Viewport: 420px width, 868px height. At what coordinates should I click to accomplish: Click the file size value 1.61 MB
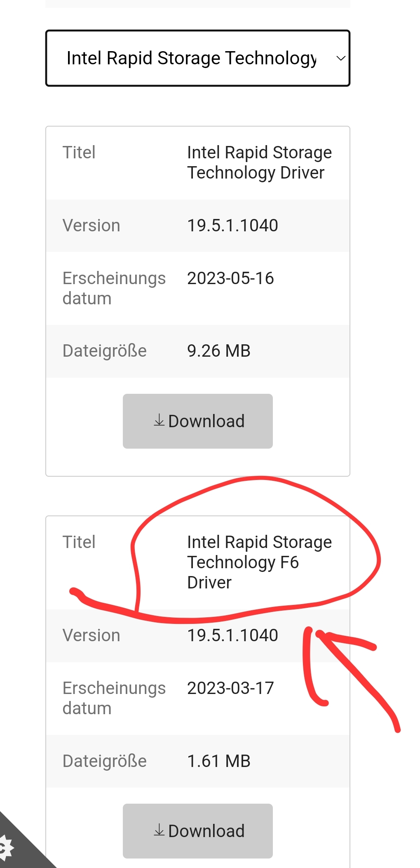point(218,761)
